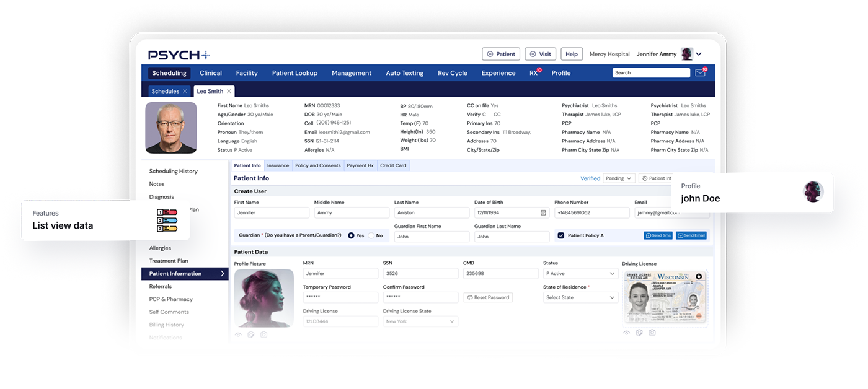
Task: Open the Clinical menu in navigation bar
Action: tap(211, 72)
